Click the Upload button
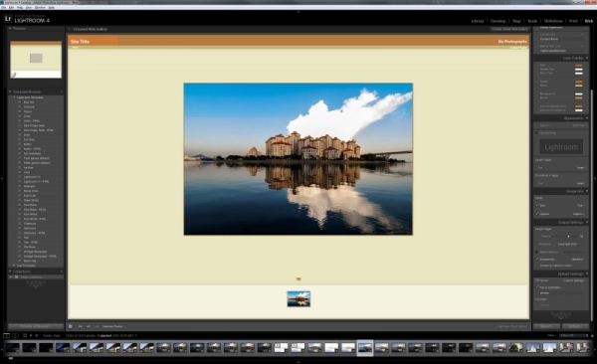This screenshot has height=364, width=597. [574, 326]
